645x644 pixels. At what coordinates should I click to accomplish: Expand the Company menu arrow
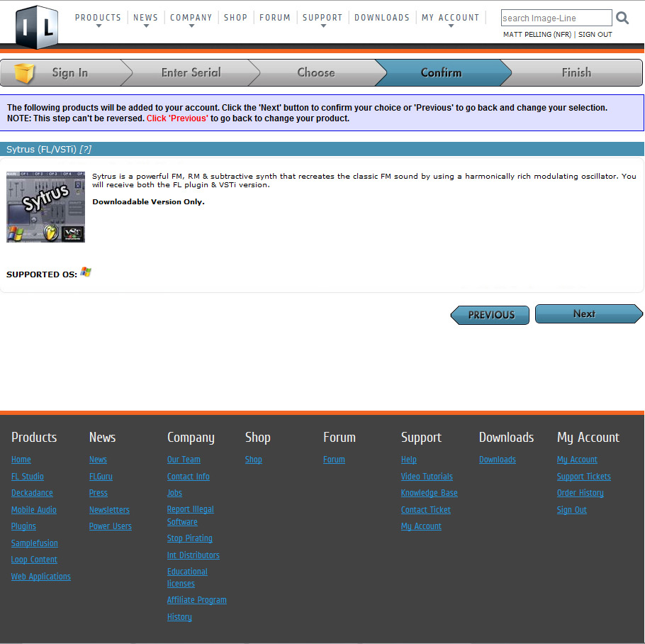point(191,26)
